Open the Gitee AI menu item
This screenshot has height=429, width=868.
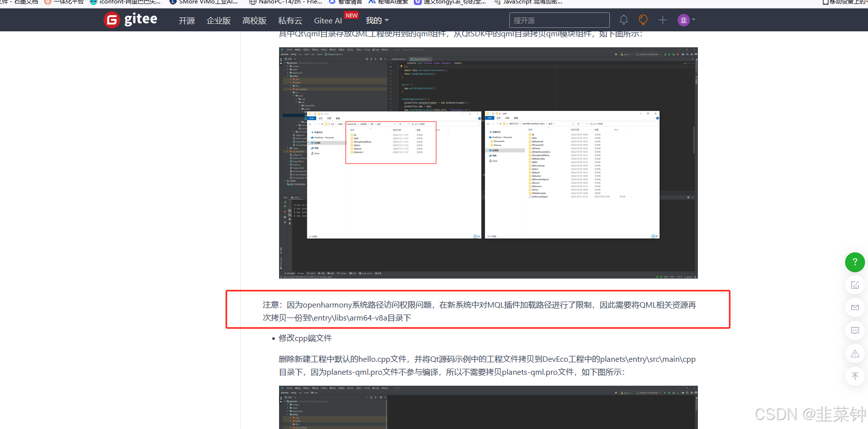tap(328, 20)
